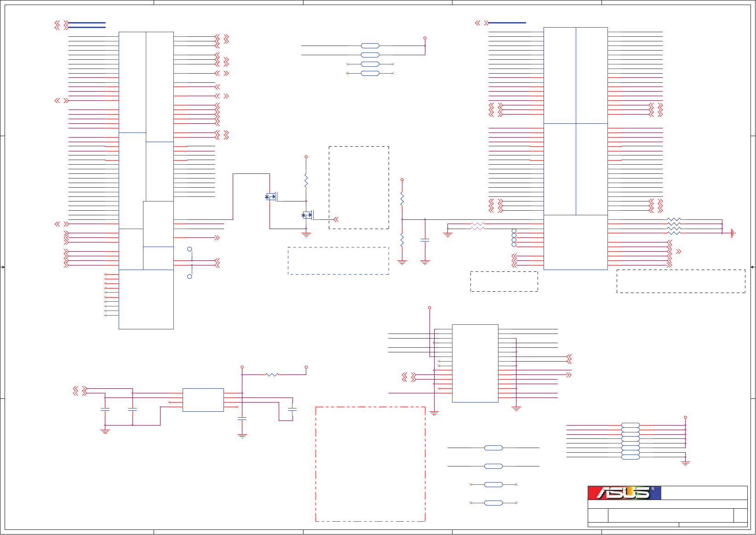Screen dimensions: 756x535
Task: Select the horizontal resistor between two power terminals
Action: [x=272, y=374]
